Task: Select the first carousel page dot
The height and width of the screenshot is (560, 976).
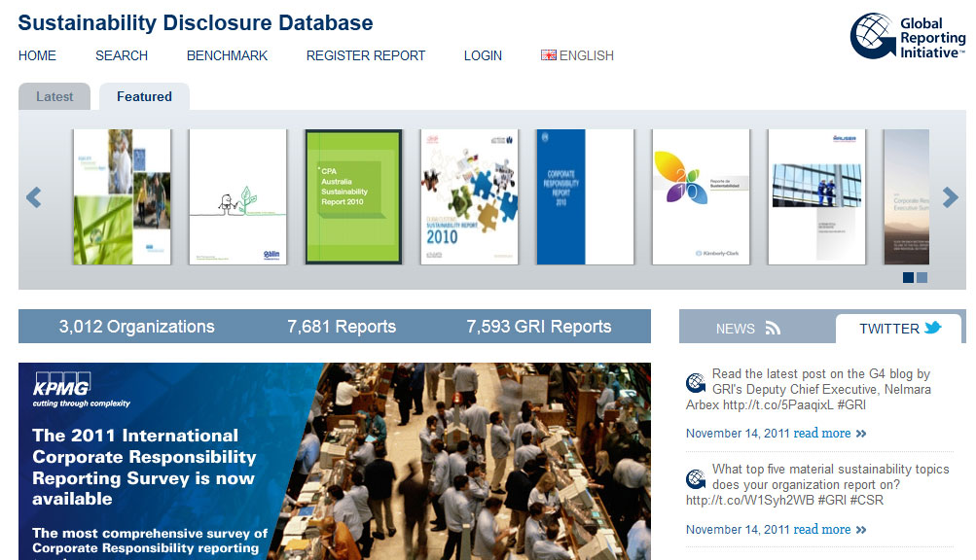Action: pos(908,278)
